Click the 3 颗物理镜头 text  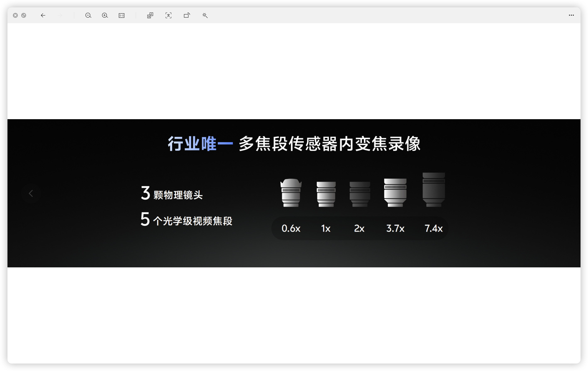172,193
